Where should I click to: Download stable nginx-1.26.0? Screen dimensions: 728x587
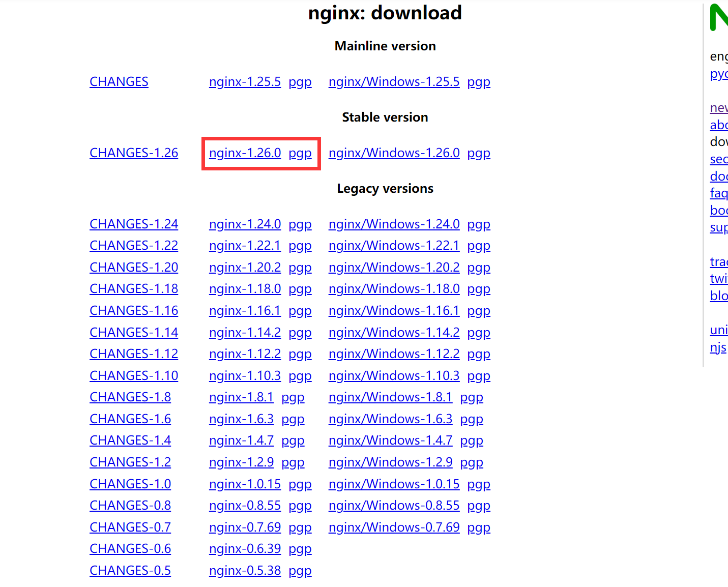coord(245,153)
